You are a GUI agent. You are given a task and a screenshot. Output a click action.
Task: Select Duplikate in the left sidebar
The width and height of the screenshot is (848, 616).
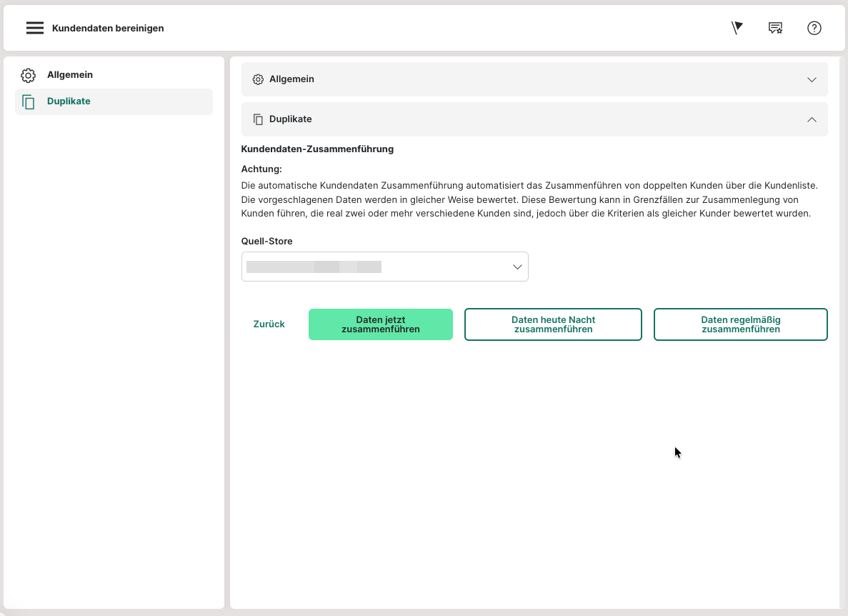[69, 101]
